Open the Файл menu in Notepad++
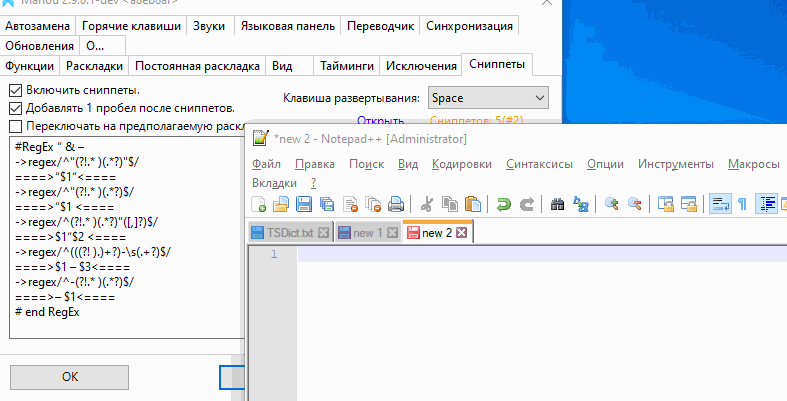This screenshot has height=401, width=787. pos(266,164)
